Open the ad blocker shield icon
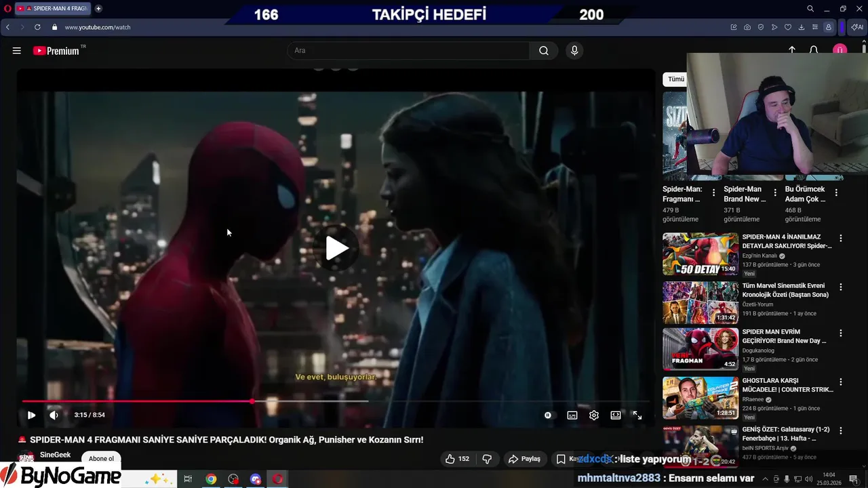 (x=761, y=27)
